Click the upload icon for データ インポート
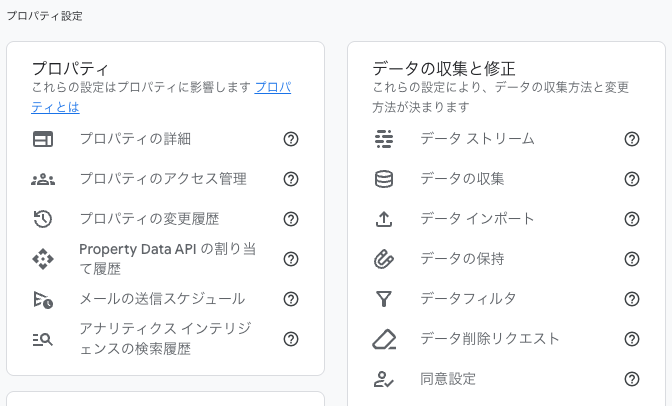 point(384,219)
